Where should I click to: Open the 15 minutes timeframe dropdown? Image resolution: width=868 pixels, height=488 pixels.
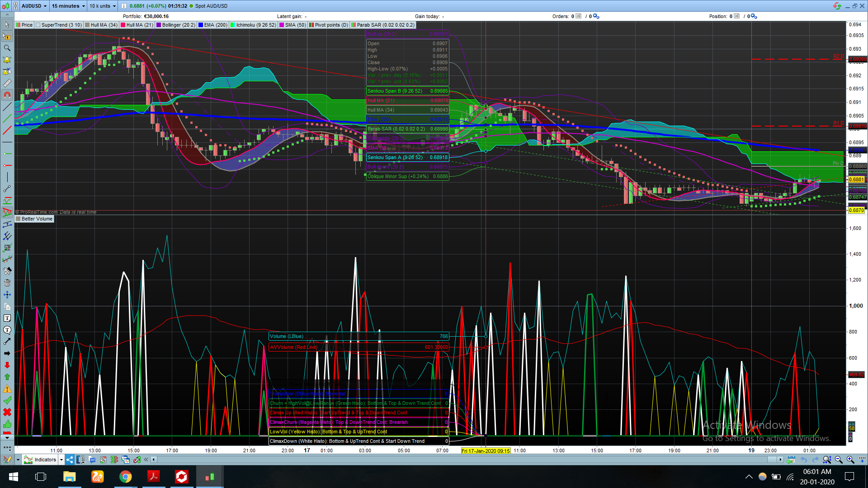68,6
